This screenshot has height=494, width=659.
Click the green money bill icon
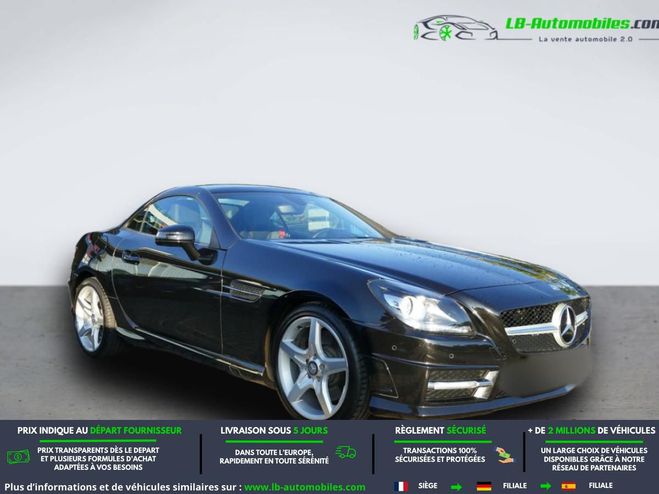pos(18,457)
